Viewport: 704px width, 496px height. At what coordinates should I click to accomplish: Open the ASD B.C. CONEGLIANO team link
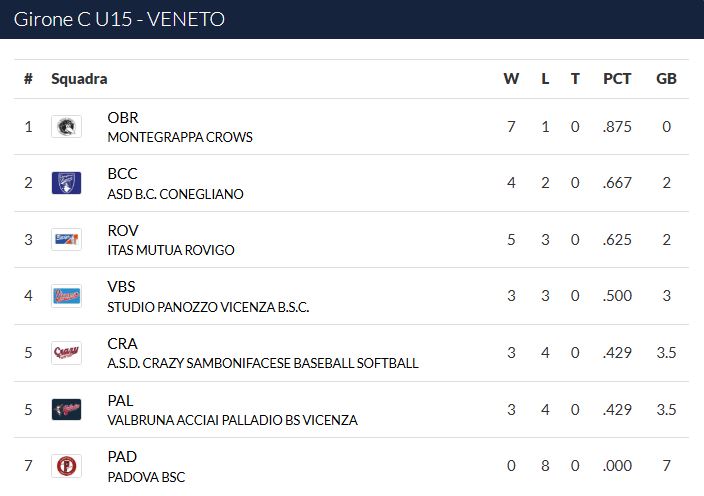[176, 194]
